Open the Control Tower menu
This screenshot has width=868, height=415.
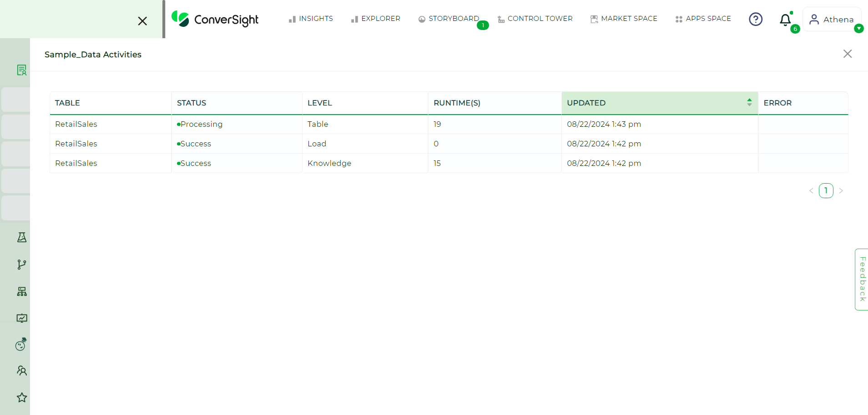click(x=535, y=19)
